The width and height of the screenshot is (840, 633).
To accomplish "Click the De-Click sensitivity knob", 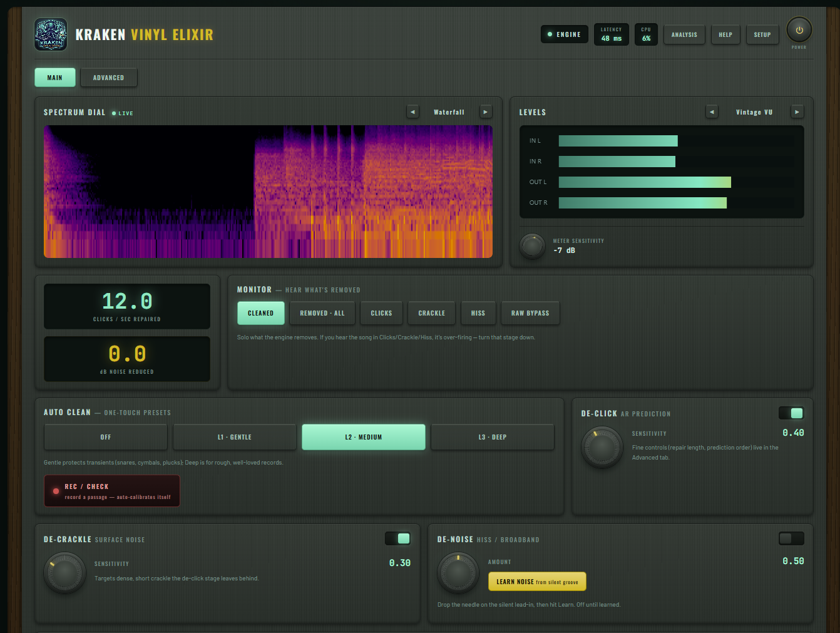I will [602, 448].
